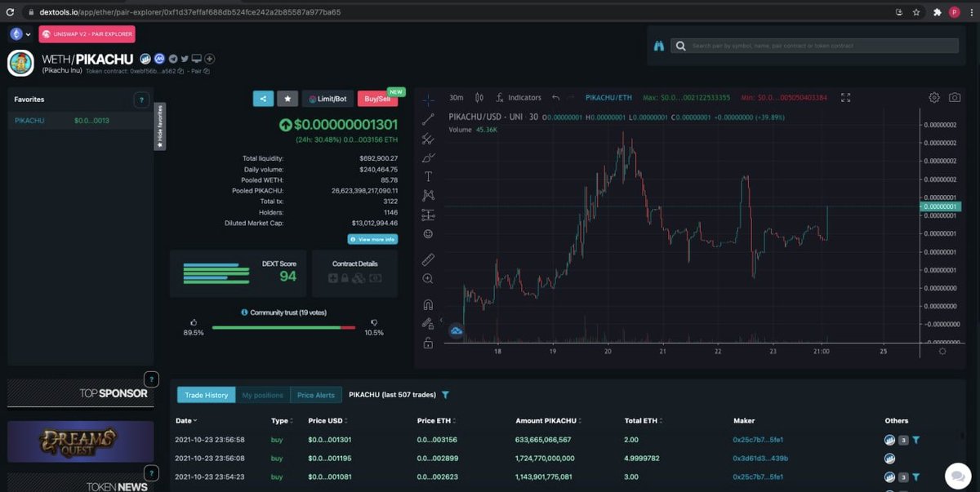
Task: Click the Community trust info icon
Action: (x=244, y=312)
